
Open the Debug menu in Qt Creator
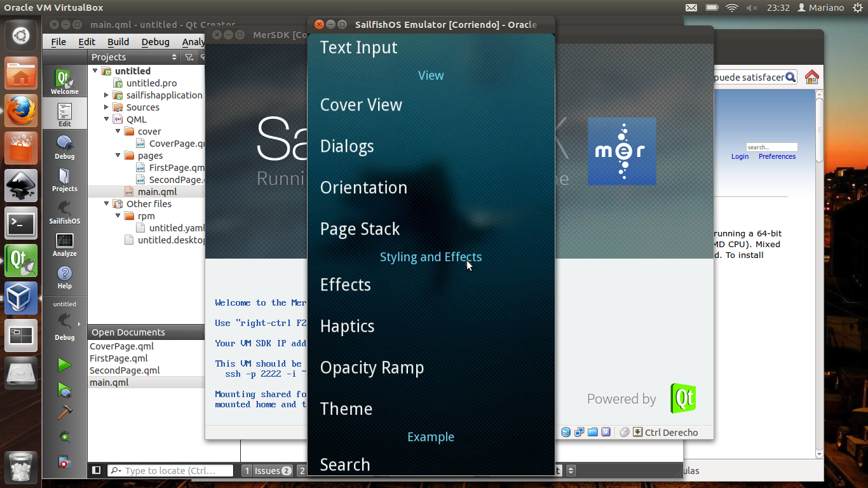click(x=156, y=42)
